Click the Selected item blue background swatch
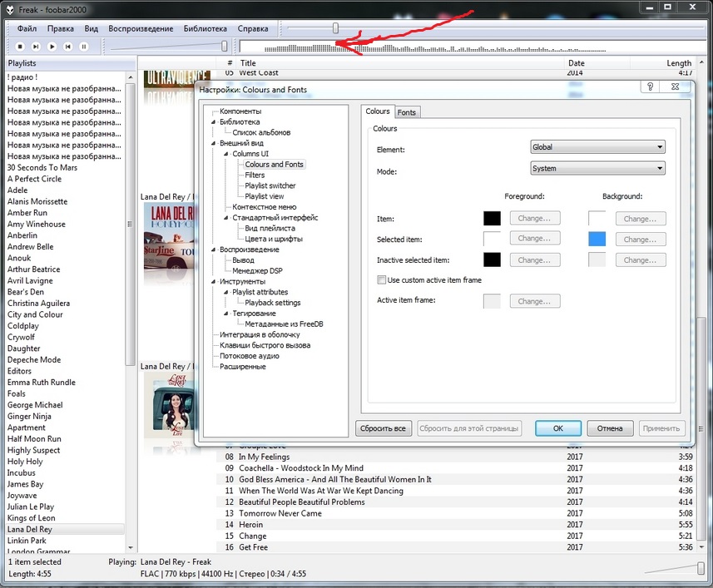The image size is (713, 588). pyautogui.click(x=597, y=239)
